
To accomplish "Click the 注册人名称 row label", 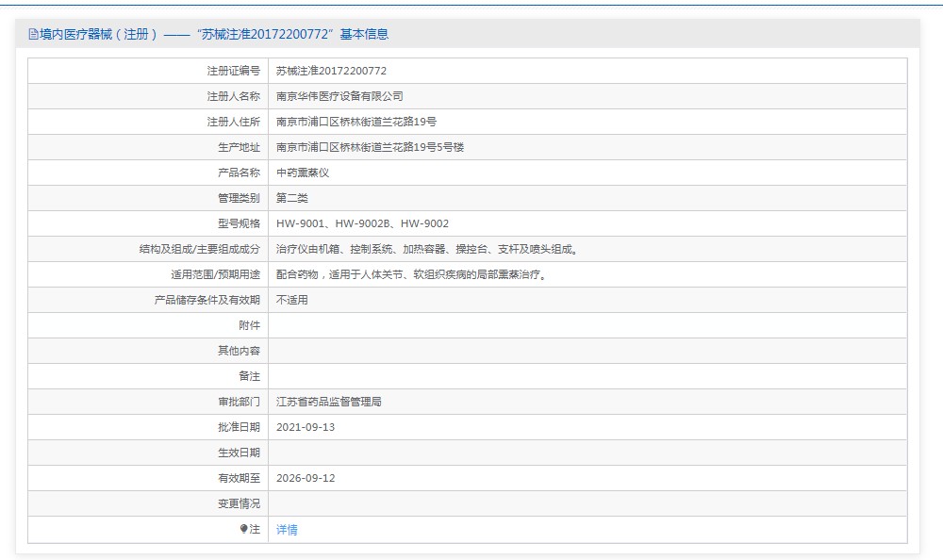I will pos(233,96).
